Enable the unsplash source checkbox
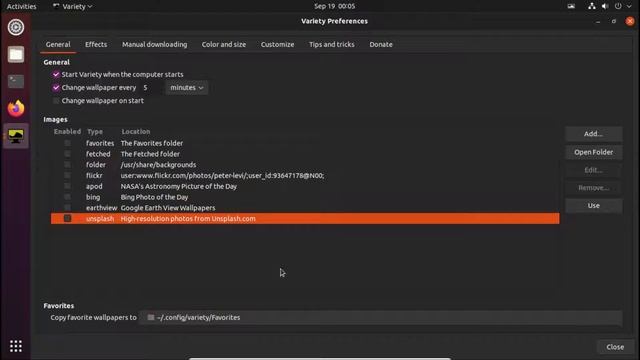The image size is (640, 360). pyautogui.click(x=67, y=218)
